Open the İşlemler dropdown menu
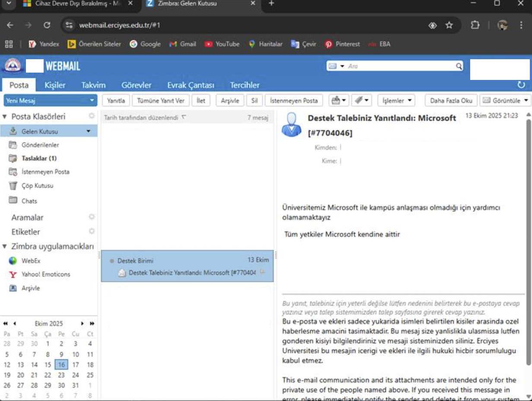Viewport: 532px width, 401px height. (396, 100)
